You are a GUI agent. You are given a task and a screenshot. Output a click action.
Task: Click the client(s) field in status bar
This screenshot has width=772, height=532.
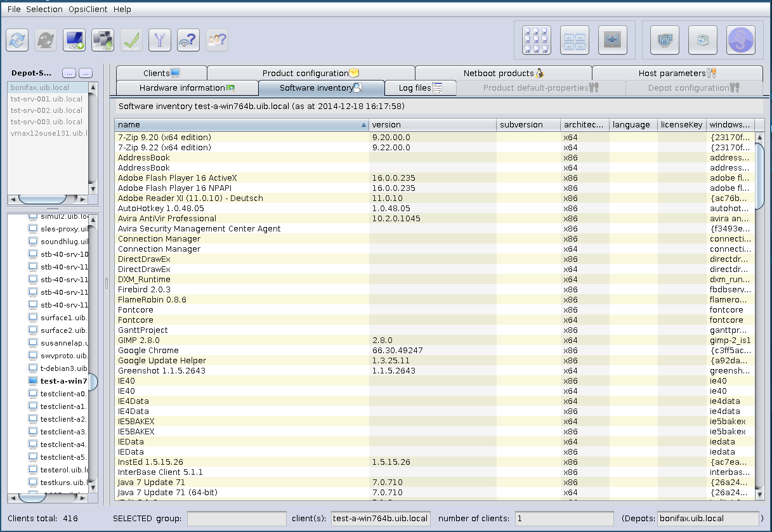pos(381,519)
